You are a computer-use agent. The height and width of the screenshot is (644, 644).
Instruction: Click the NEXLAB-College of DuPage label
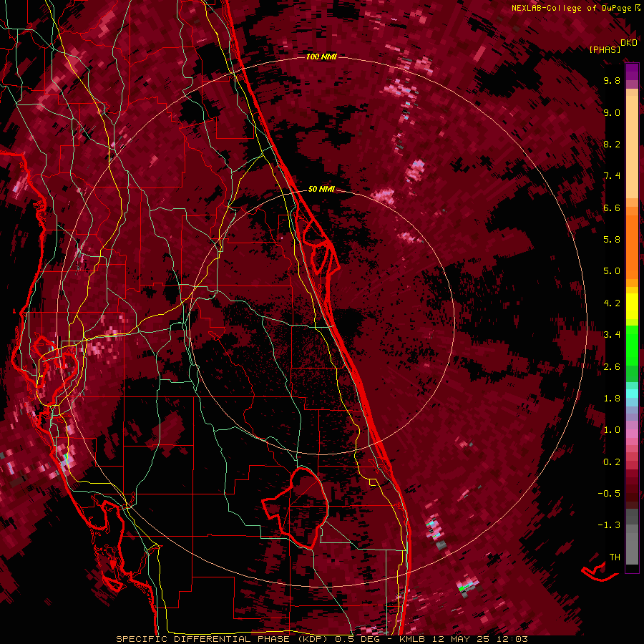click(x=572, y=8)
